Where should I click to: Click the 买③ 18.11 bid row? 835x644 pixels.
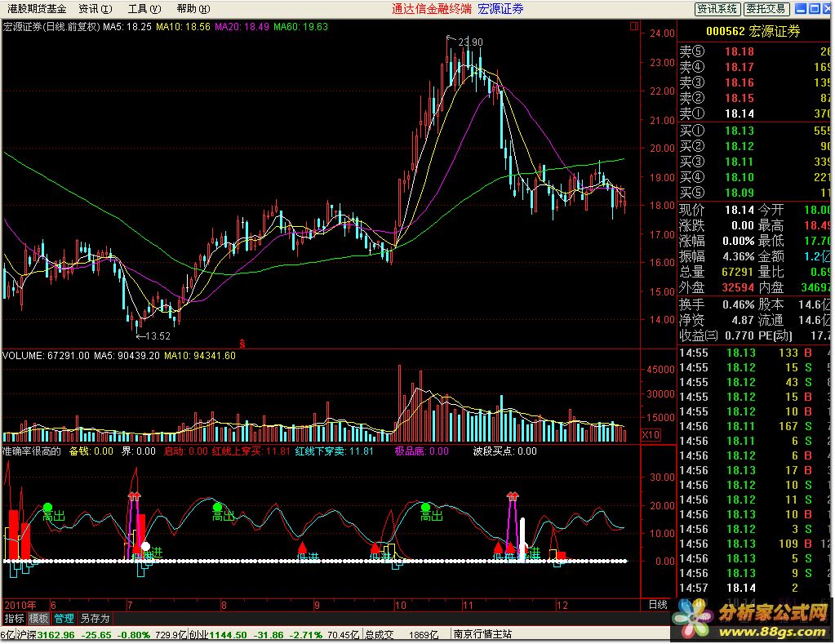(754, 162)
